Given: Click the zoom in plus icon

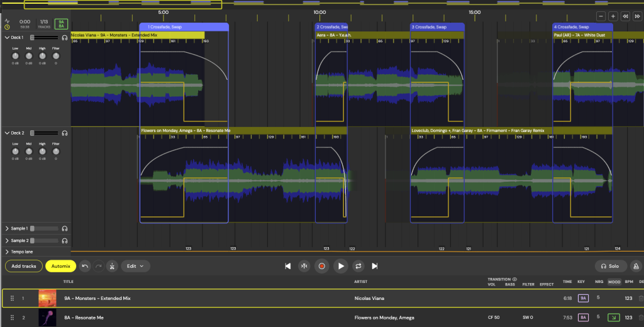Looking at the screenshot, I should point(613,16).
